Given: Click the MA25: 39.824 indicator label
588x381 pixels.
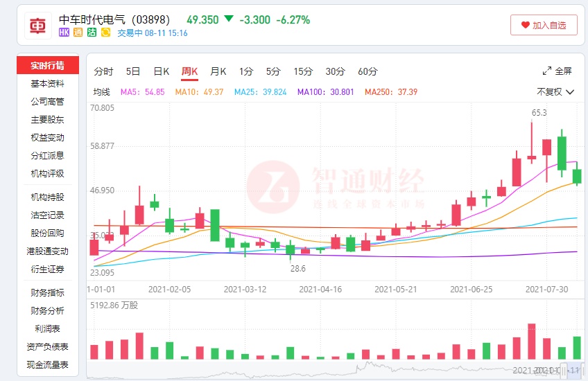Looking at the screenshot, I should tap(260, 91).
